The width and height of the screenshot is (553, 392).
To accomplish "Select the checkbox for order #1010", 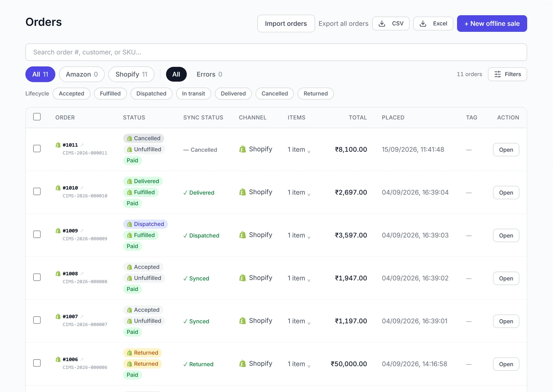I will [37, 192].
